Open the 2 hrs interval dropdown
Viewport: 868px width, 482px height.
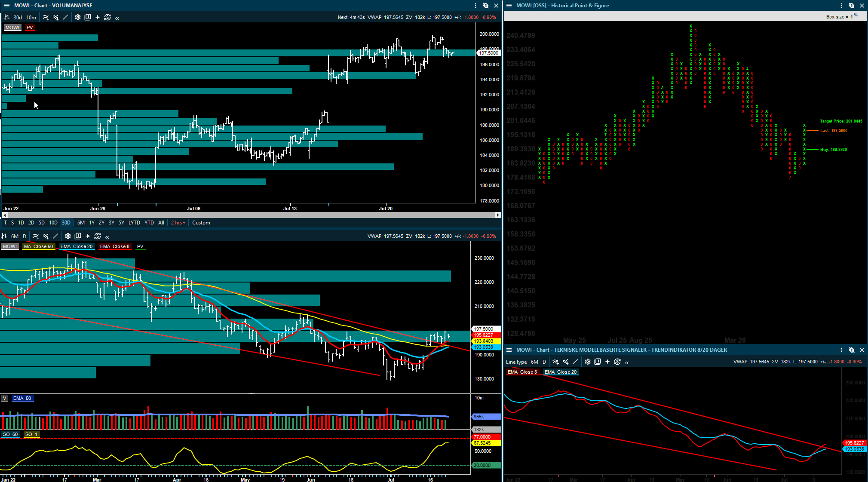[178, 223]
